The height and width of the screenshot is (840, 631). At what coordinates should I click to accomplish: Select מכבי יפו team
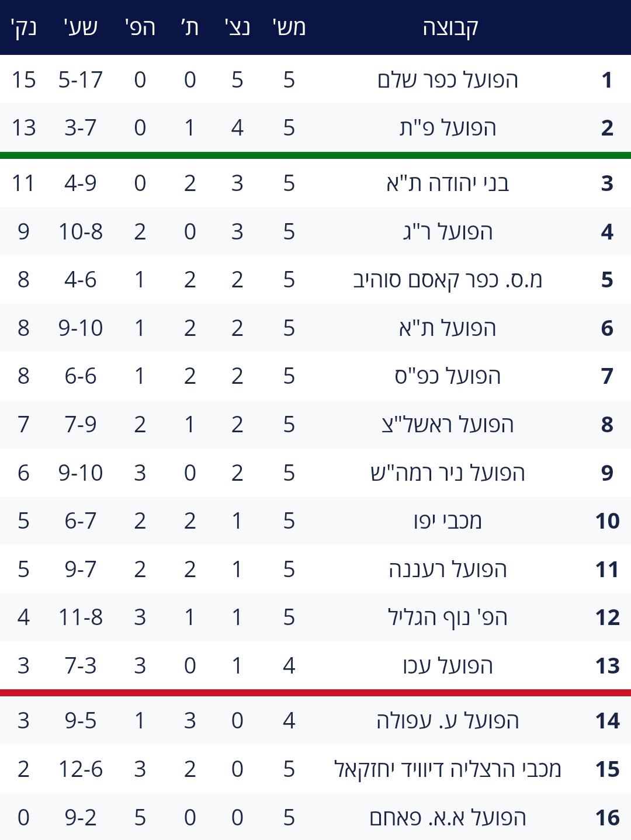coord(448,521)
